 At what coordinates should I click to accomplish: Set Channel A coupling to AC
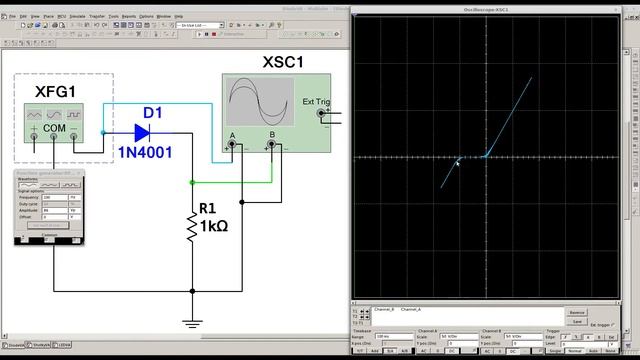[x=423, y=351]
